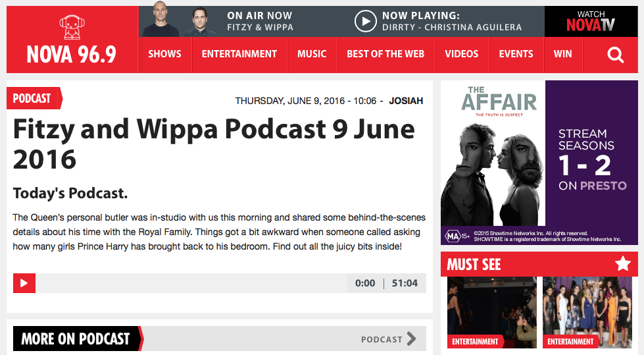Click the 51:04 duration text
Viewport: 644px width, 355px height.
point(405,283)
